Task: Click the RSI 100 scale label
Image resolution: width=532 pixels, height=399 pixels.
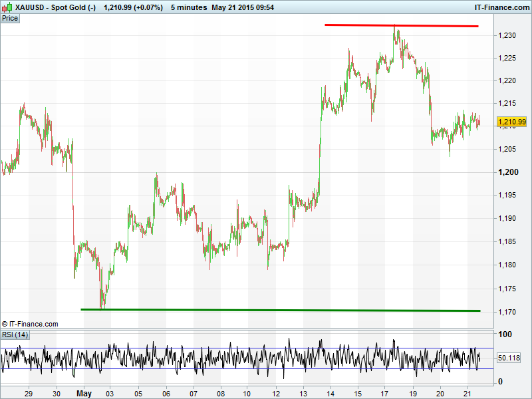Action: (505, 334)
